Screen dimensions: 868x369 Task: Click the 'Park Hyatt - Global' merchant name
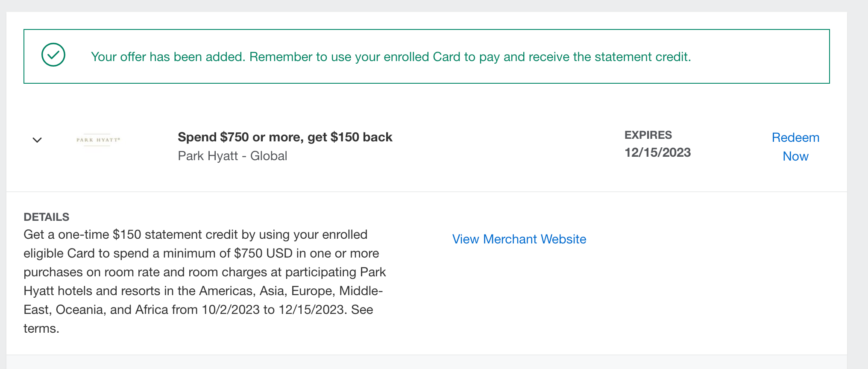point(232,156)
